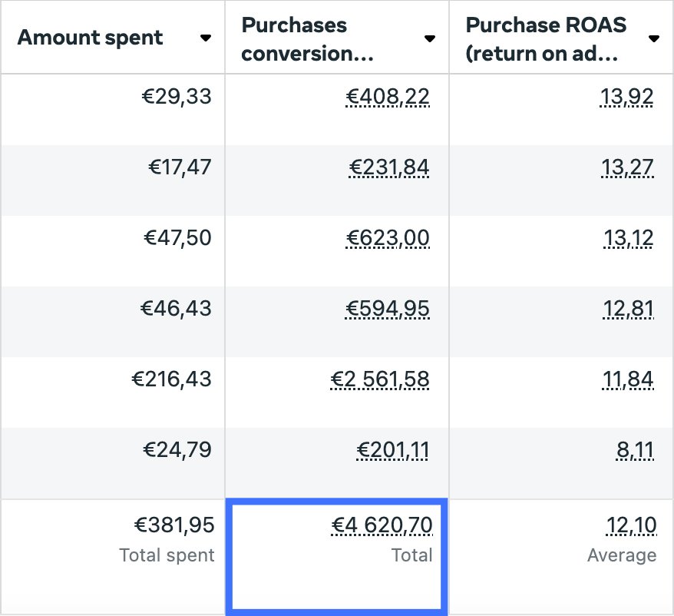674x616 pixels.
Task: Click the €2 561,58 conversion value
Action: 380,379
